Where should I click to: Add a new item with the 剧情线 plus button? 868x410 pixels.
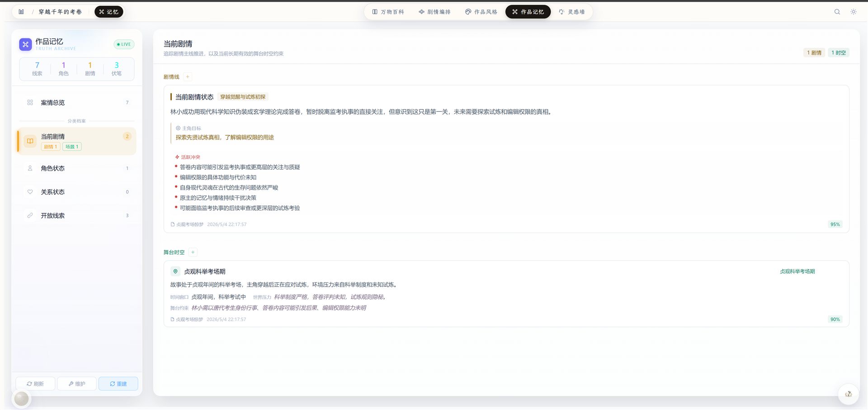[x=188, y=77]
